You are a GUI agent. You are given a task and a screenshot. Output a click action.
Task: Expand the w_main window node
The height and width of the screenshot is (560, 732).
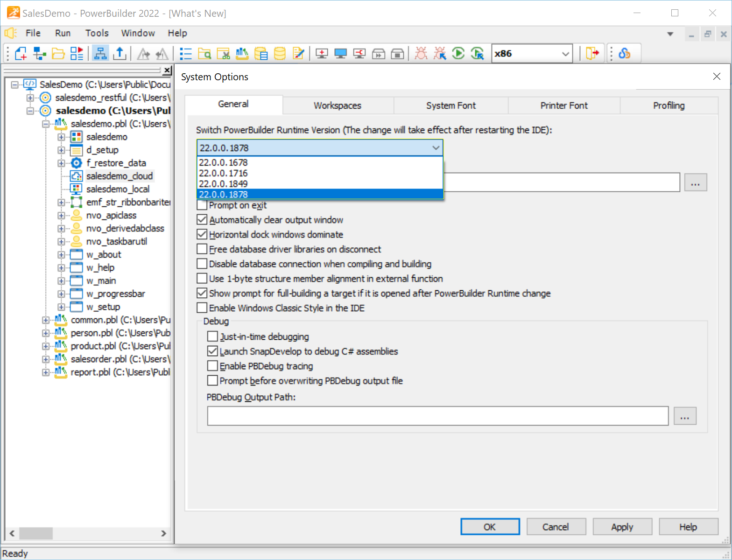click(61, 281)
